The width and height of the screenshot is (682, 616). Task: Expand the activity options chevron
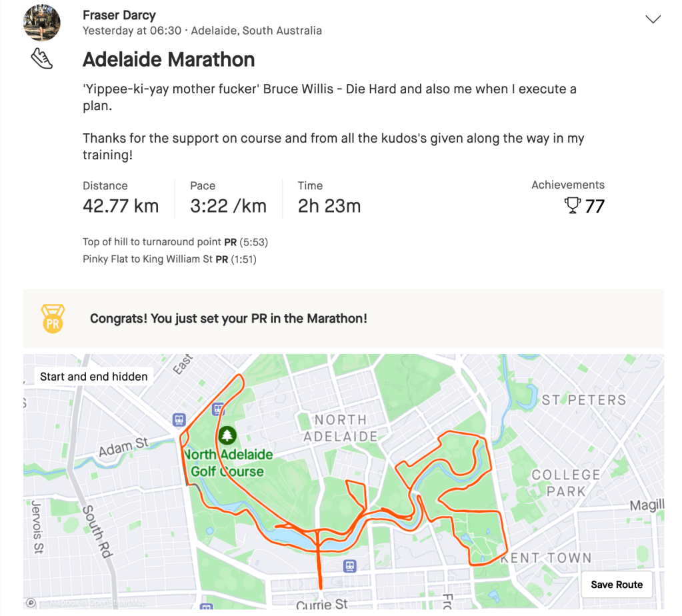[x=653, y=19]
